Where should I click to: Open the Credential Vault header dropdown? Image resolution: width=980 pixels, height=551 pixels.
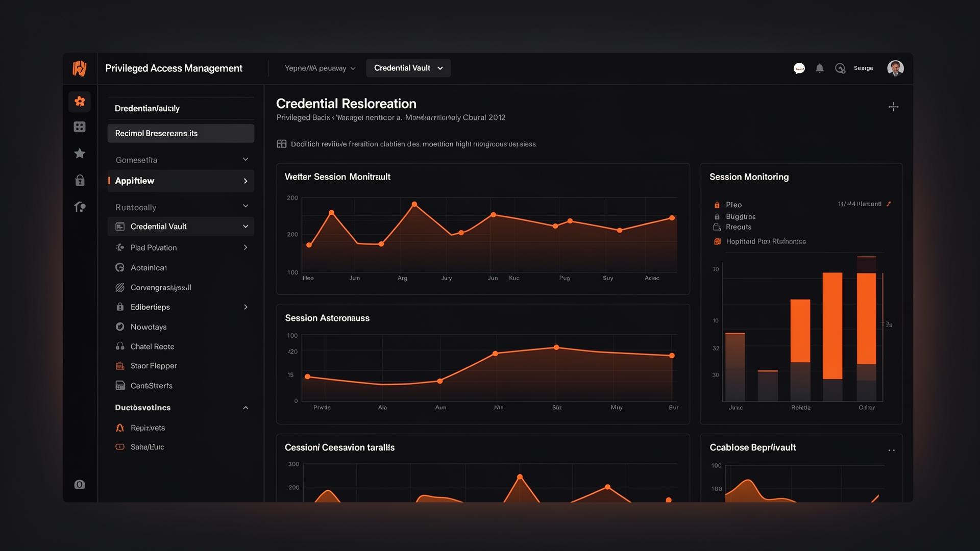408,68
